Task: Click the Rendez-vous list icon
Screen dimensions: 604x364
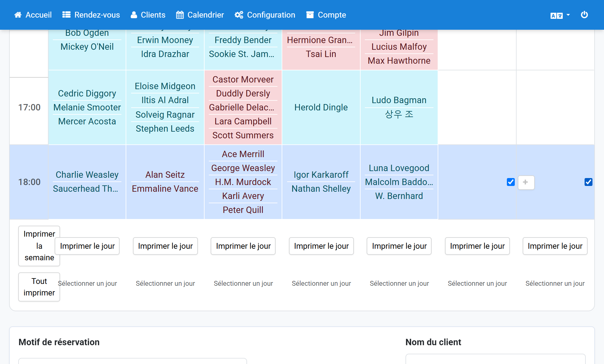Action: pyautogui.click(x=66, y=15)
